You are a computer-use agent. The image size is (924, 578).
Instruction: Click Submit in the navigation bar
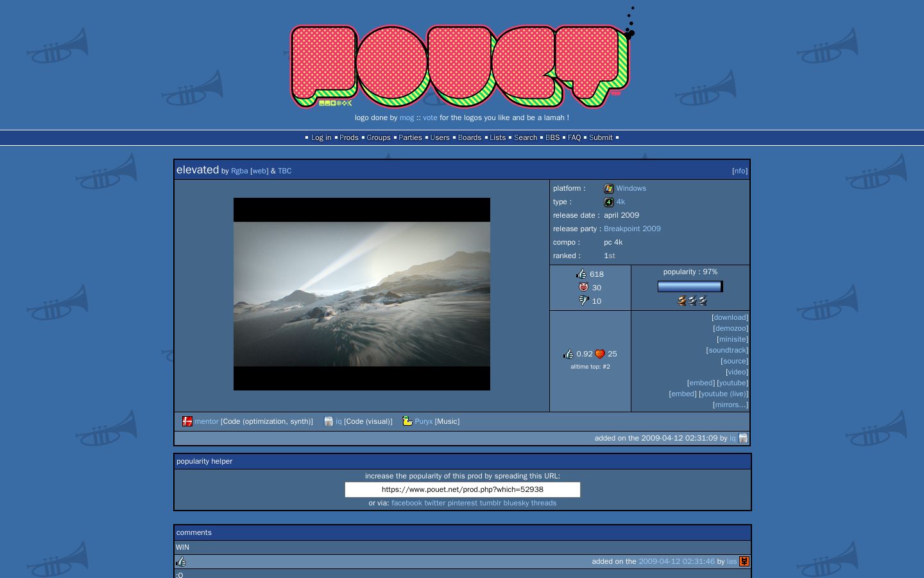pyautogui.click(x=601, y=137)
